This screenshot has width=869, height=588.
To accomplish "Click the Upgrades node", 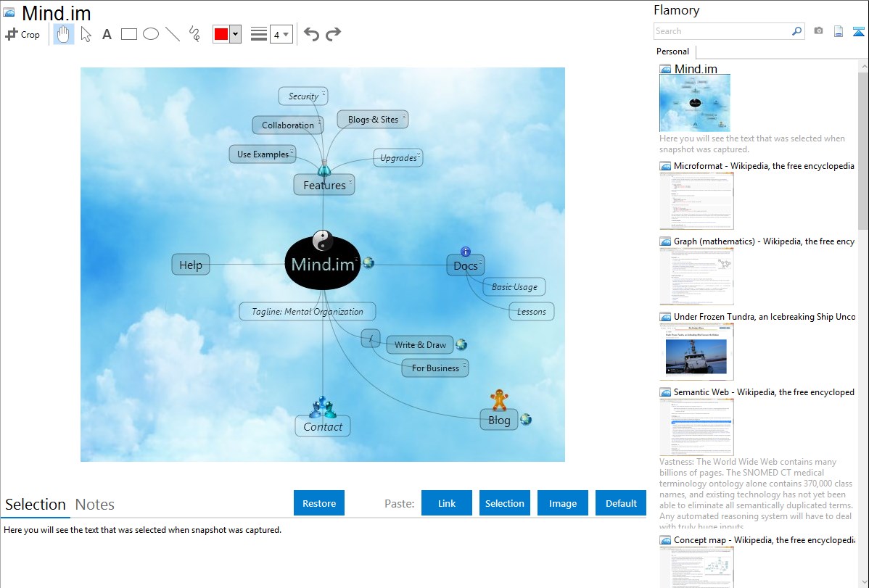I will point(398,158).
